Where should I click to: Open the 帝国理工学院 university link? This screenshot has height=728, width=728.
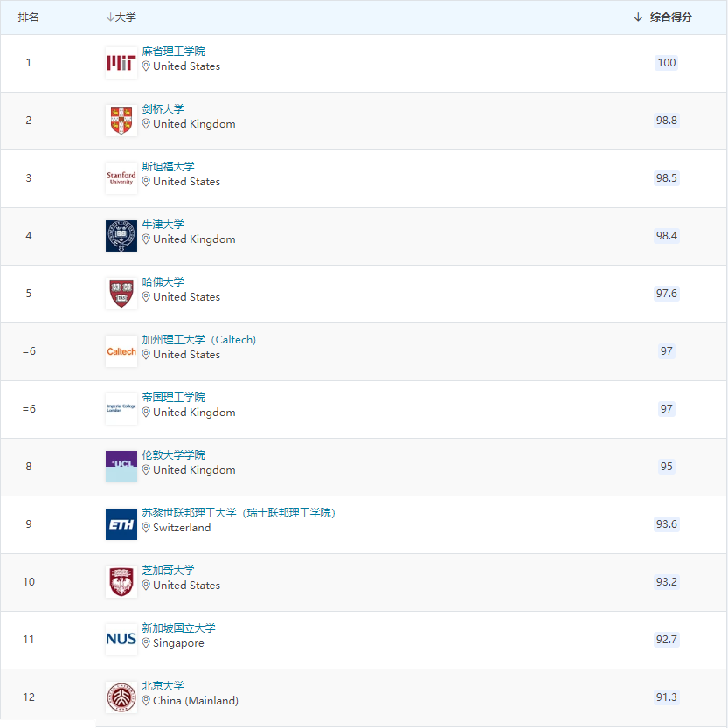[x=173, y=398]
